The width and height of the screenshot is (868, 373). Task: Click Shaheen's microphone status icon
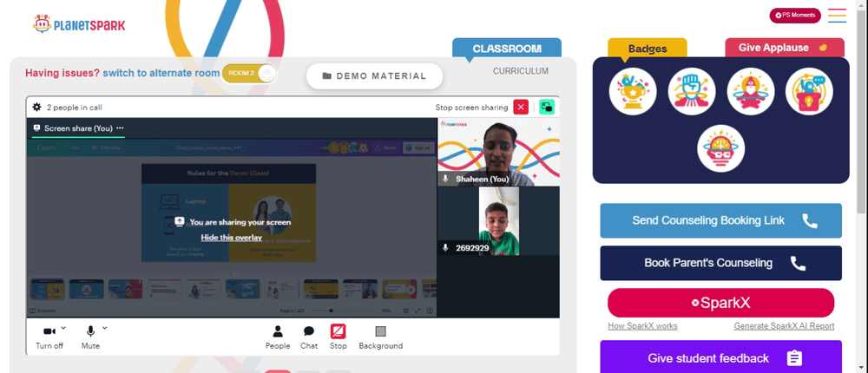[445, 180]
